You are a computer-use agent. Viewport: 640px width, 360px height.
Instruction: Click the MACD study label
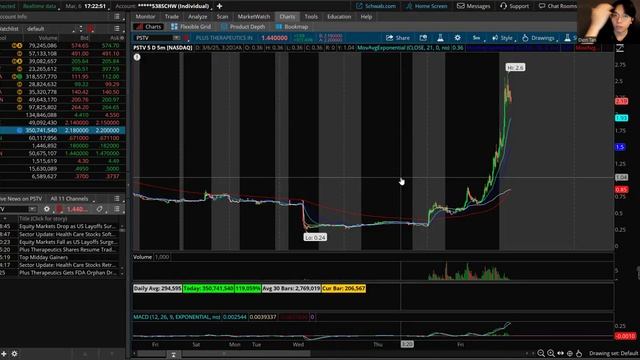(177, 317)
